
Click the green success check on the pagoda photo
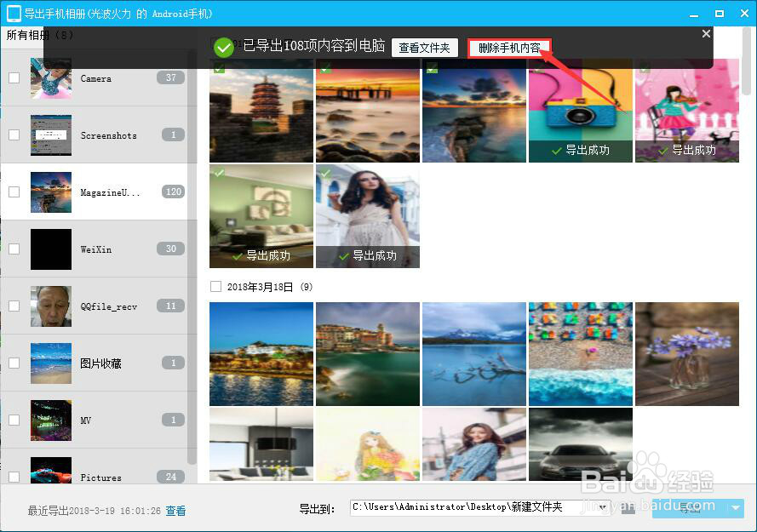(219, 70)
